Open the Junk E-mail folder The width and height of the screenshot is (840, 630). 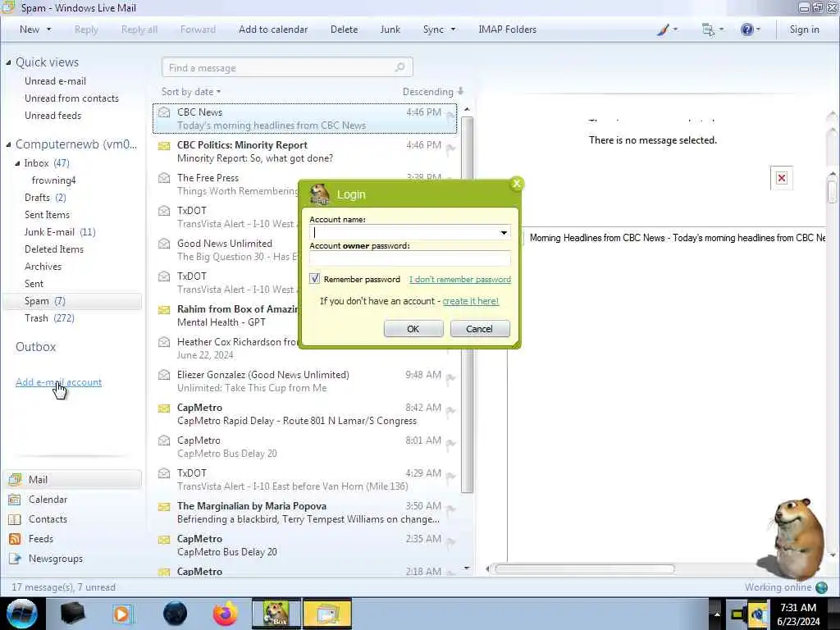60,232
